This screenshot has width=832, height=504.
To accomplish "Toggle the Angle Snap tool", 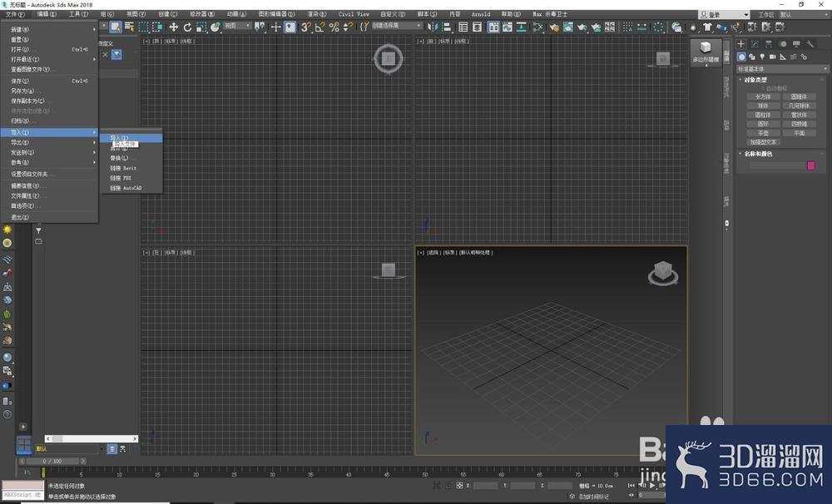I will 320,27.
